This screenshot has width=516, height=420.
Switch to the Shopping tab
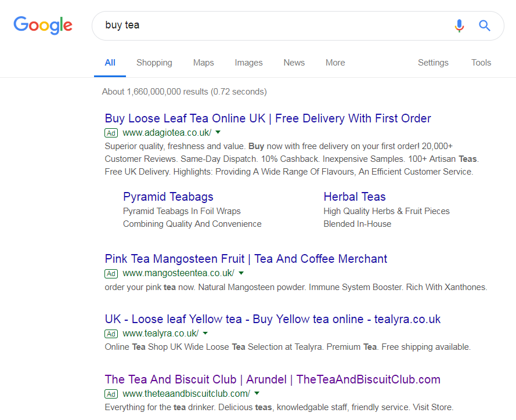coord(154,63)
